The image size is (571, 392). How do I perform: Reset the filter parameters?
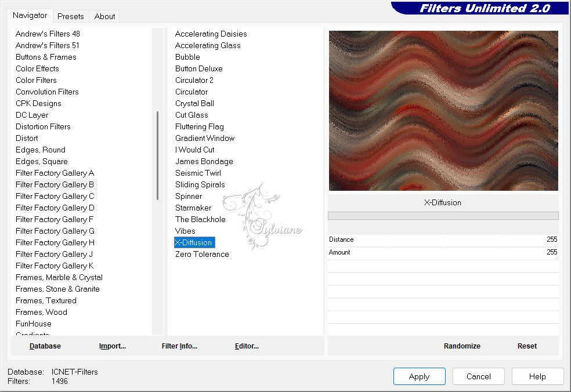click(x=527, y=346)
